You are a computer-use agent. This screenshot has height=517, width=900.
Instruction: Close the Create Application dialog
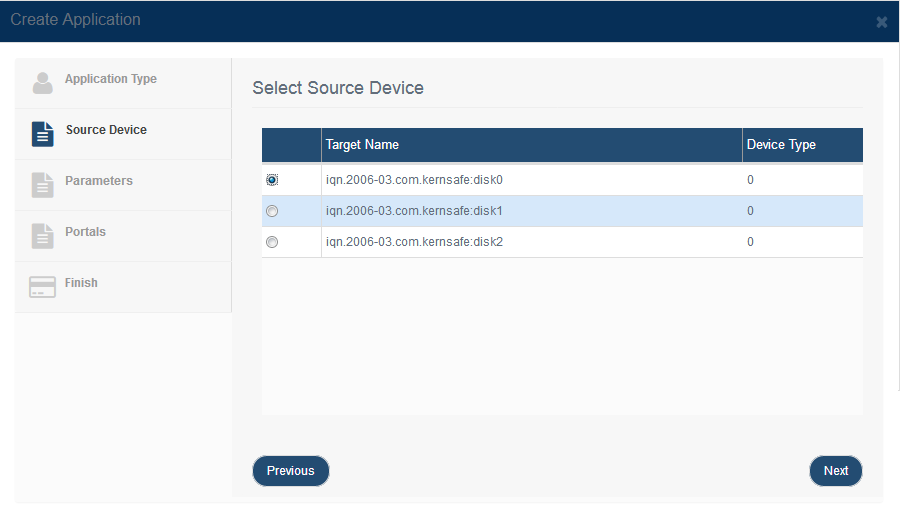click(x=882, y=22)
